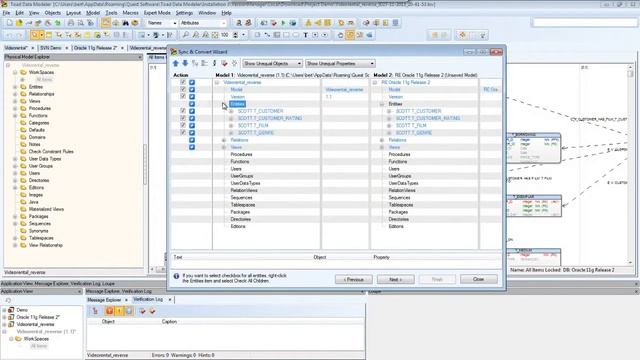The height and width of the screenshot is (360, 640).
Task: Open the Attributes dropdown in main toolbar
Action: click(x=203, y=23)
